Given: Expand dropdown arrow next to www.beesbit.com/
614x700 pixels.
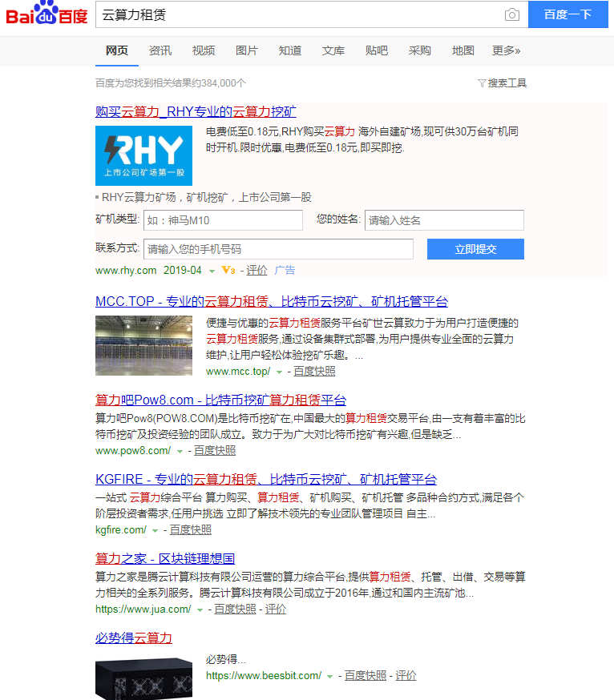Looking at the screenshot, I should [329, 676].
